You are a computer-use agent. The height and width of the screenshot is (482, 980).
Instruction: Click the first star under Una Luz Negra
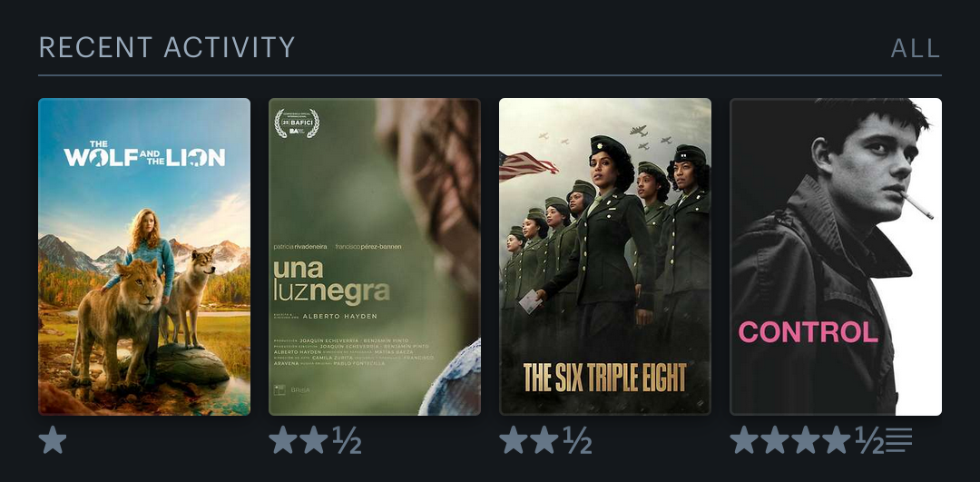(x=283, y=440)
